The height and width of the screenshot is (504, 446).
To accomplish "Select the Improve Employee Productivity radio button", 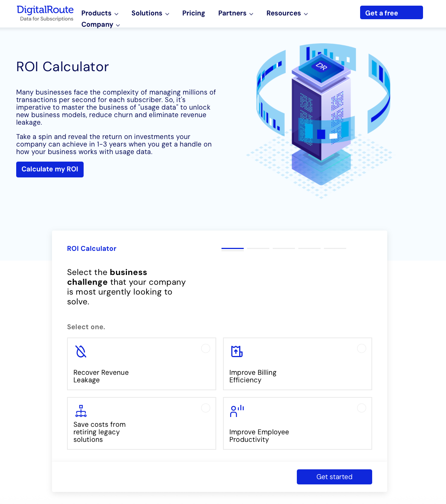I will [362, 408].
